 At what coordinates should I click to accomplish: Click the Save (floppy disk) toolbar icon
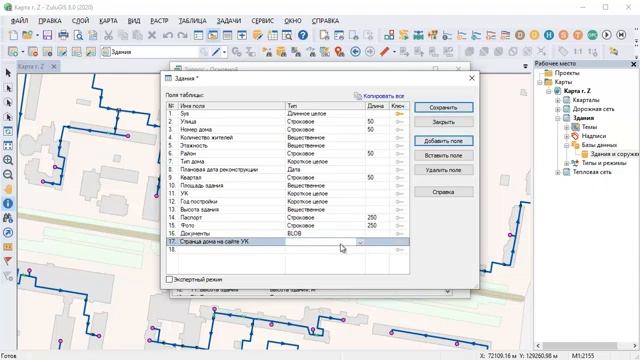point(47,35)
